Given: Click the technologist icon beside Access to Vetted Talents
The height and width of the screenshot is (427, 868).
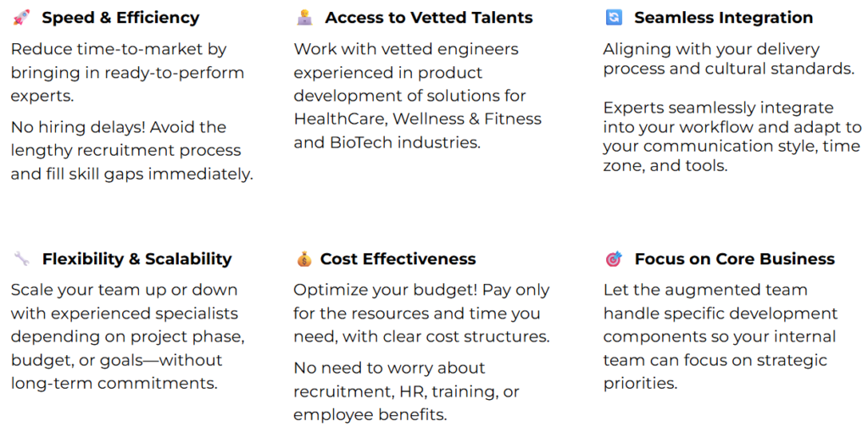Looking at the screenshot, I should (304, 18).
